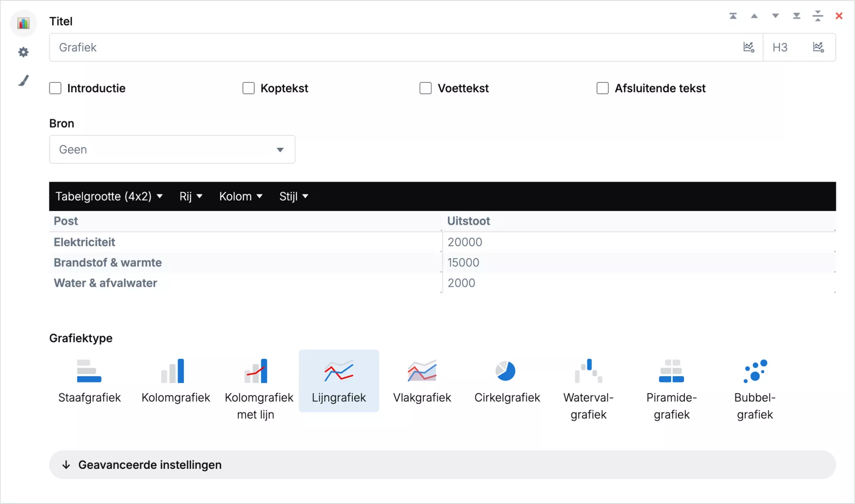855x504 pixels.
Task: Click the move-to-top arrow icon
Action: click(x=733, y=16)
